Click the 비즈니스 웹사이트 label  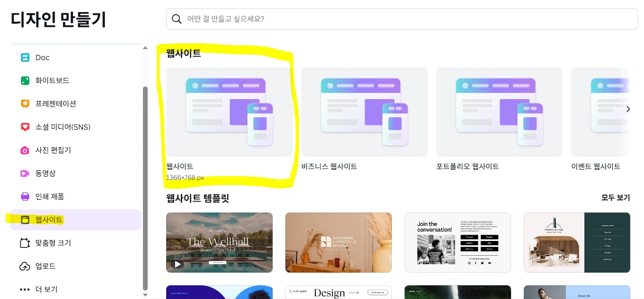pos(329,166)
